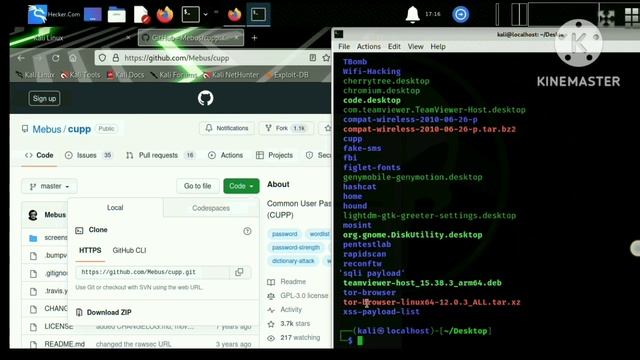The image size is (640, 360).
Task: Open the cupp repository name link
Action: pyautogui.click(x=79, y=129)
